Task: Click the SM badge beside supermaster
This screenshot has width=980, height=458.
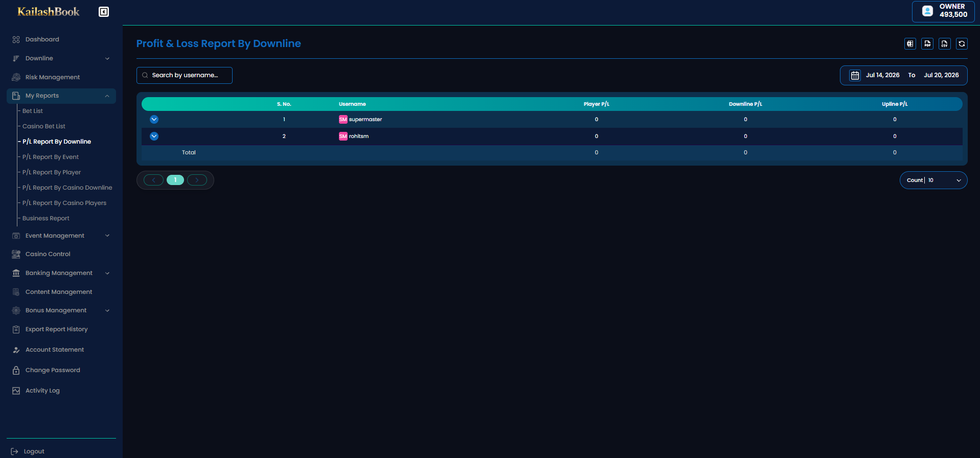Action: 343,120
